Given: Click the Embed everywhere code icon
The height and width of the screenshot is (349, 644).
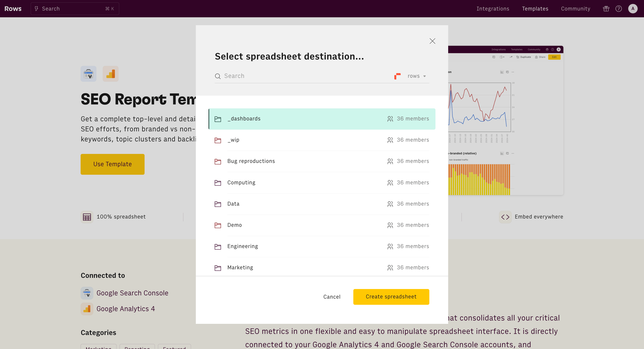Looking at the screenshot, I should pyautogui.click(x=505, y=217).
